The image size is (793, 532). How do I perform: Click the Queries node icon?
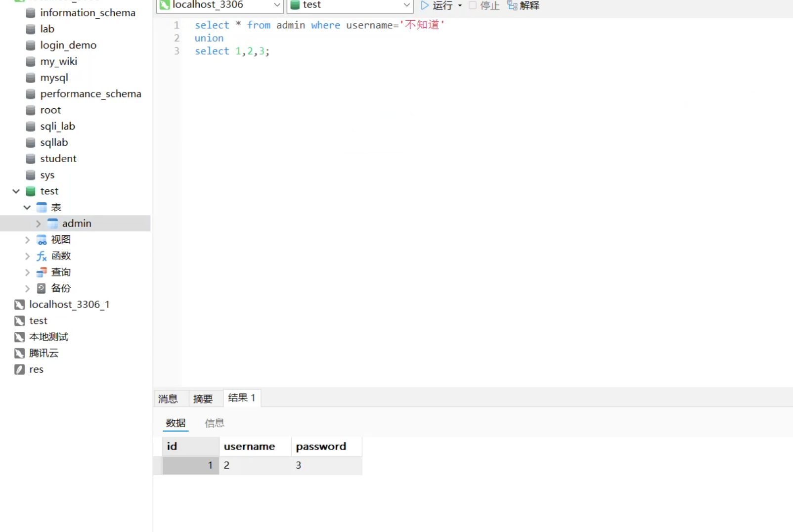click(x=42, y=272)
